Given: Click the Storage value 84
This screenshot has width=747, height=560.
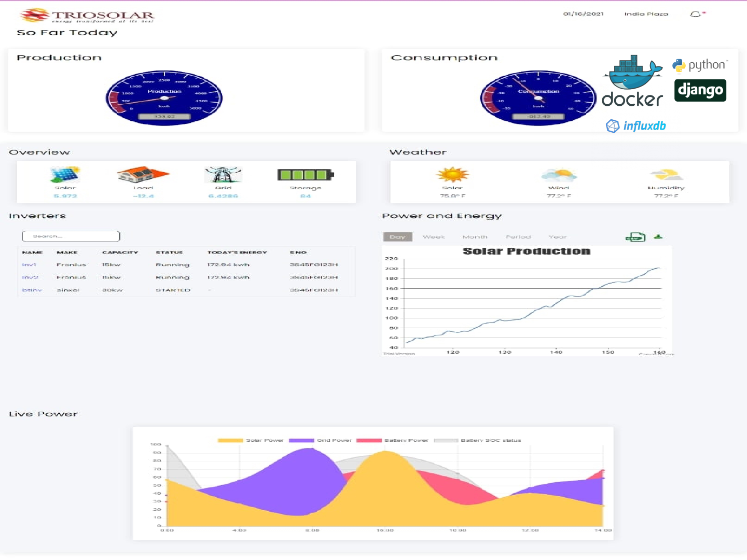Looking at the screenshot, I should [x=306, y=196].
